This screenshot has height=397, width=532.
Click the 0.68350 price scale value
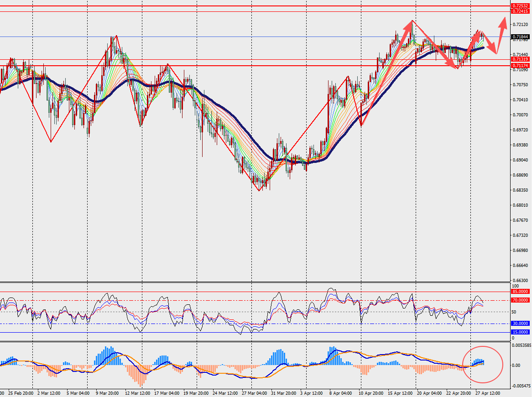(521, 190)
